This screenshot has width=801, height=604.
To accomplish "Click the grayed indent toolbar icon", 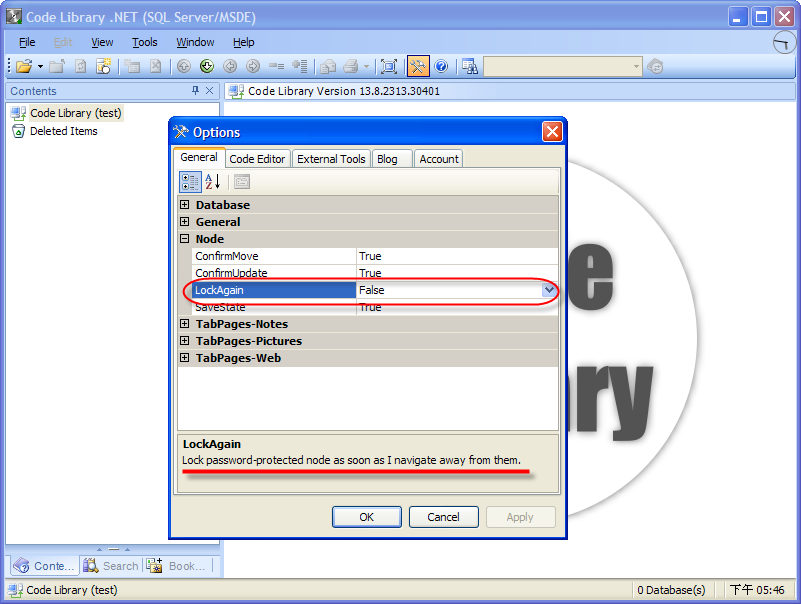I will [299, 66].
